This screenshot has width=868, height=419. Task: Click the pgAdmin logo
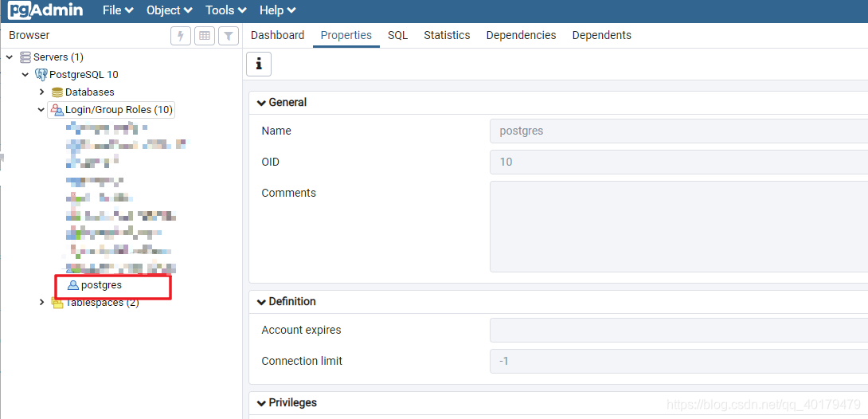tap(45, 10)
